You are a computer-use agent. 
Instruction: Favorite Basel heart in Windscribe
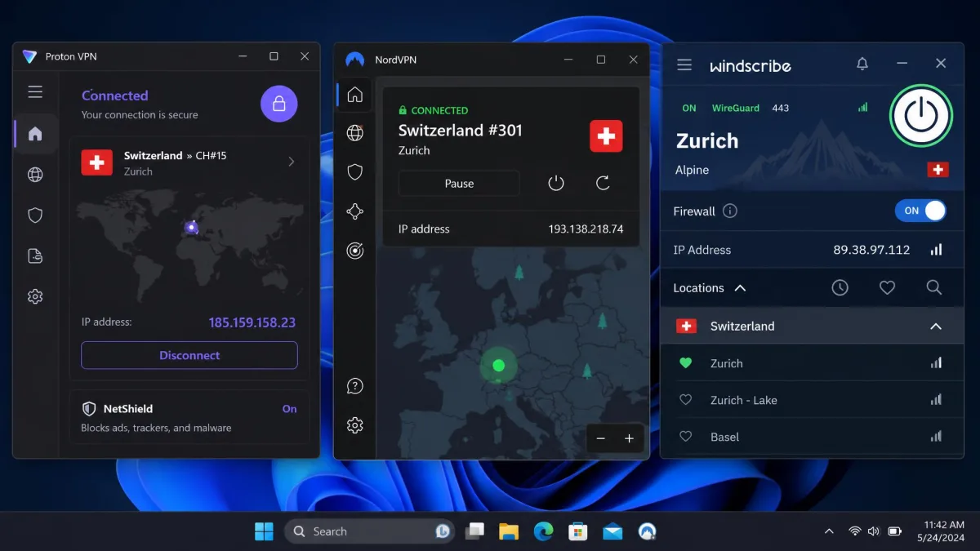click(x=685, y=437)
